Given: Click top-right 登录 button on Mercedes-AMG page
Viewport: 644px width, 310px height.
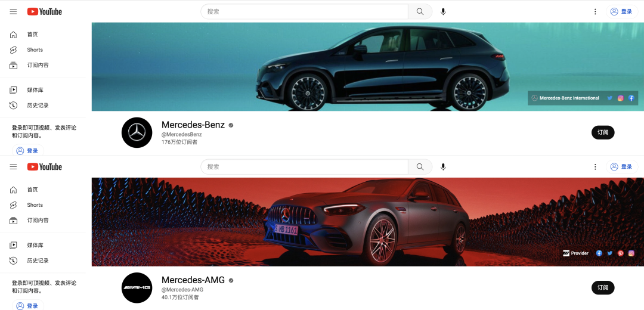Looking at the screenshot, I should [x=622, y=167].
